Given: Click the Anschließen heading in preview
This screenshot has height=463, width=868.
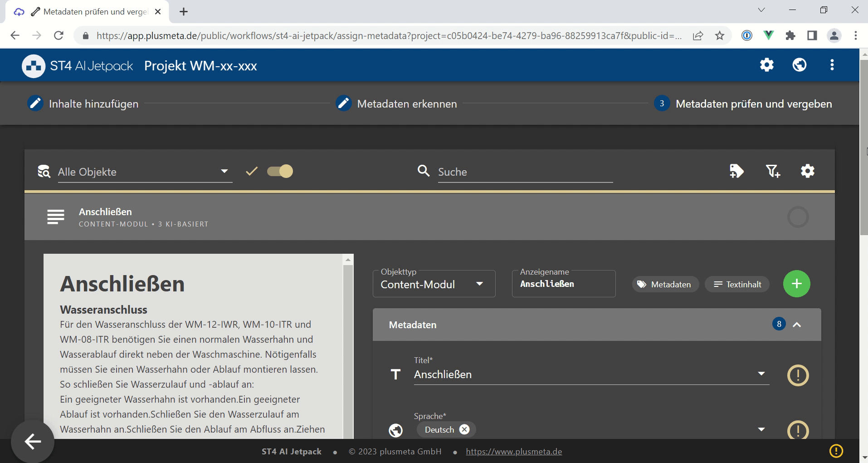Looking at the screenshot, I should click(122, 284).
